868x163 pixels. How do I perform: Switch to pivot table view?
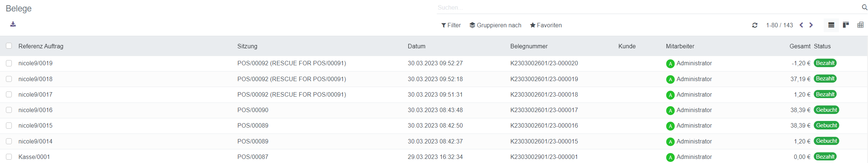pos(860,25)
